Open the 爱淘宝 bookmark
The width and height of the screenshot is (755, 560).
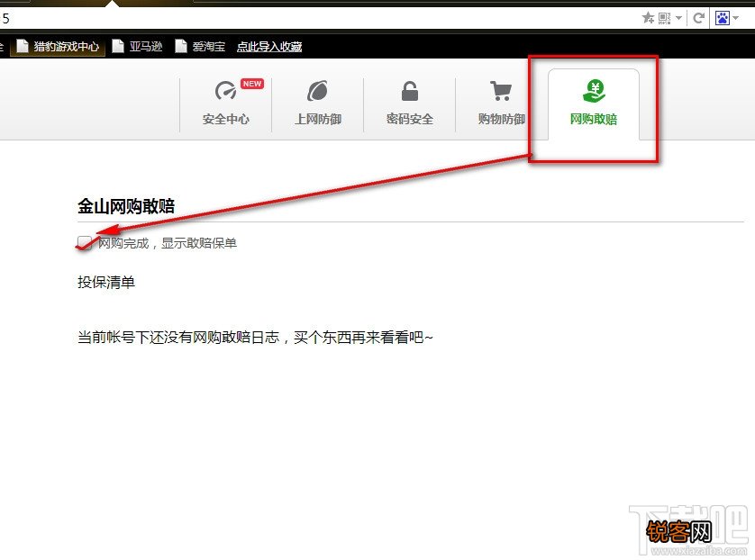click(200, 46)
